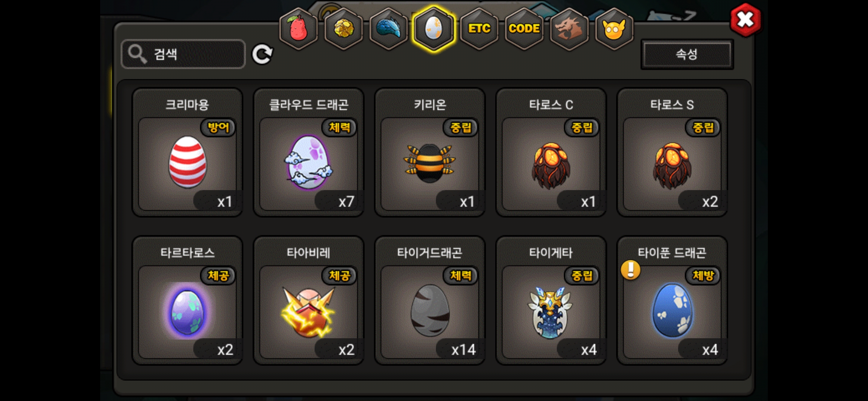Open the brown dragon head category tab
The width and height of the screenshot is (868, 401).
tap(569, 29)
